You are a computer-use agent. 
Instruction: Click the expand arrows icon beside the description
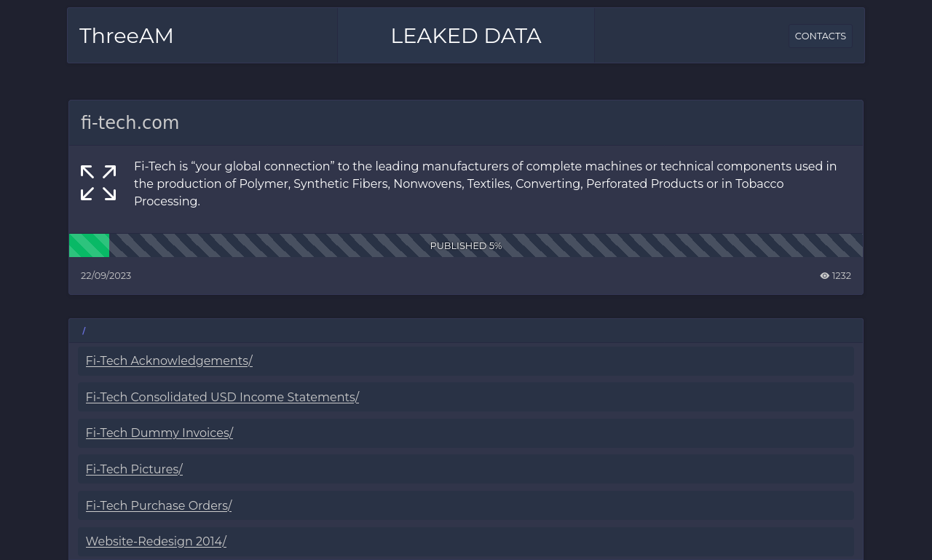98,183
